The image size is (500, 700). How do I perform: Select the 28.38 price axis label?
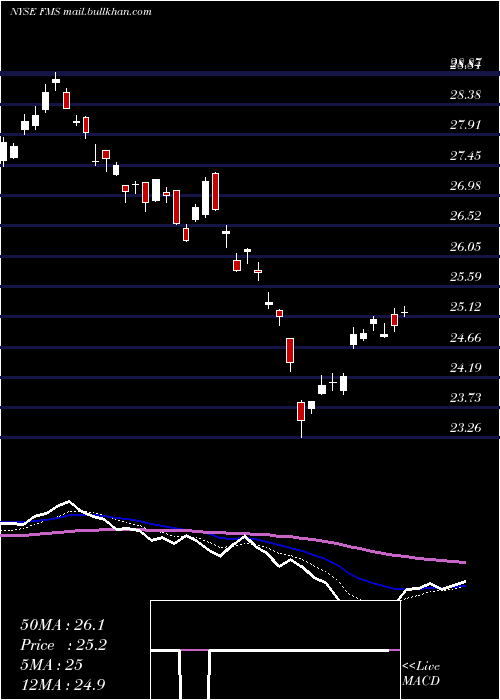tap(466, 95)
